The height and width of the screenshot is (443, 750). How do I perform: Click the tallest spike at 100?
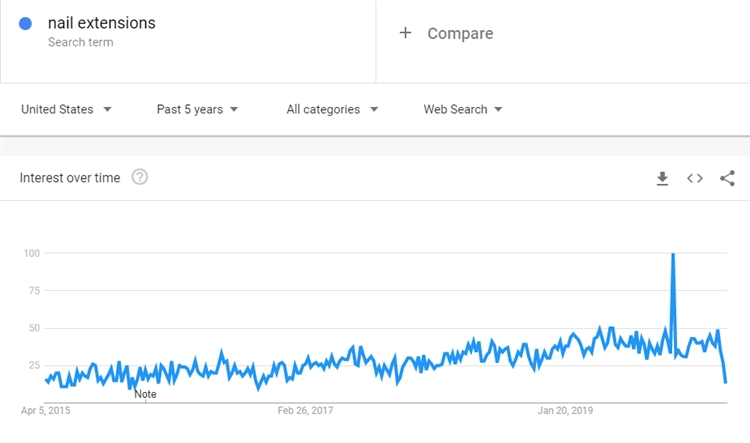pyautogui.click(x=673, y=255)
